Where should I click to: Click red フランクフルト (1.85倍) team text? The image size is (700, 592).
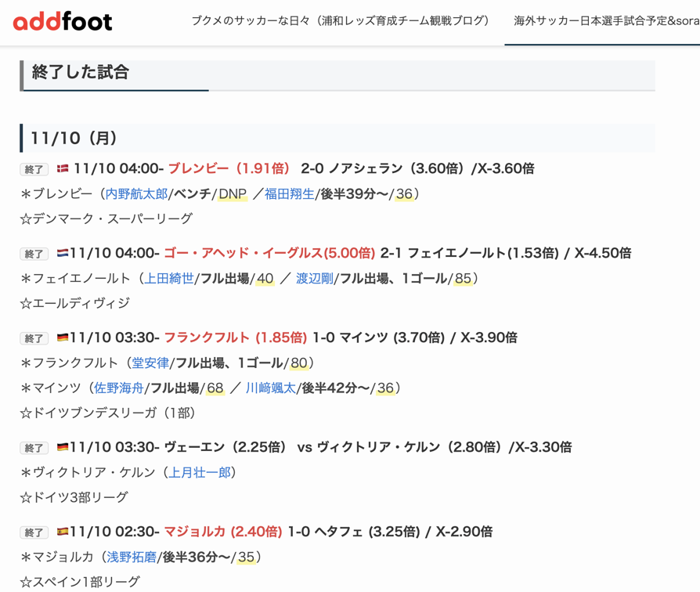click(x=235, y=337)
